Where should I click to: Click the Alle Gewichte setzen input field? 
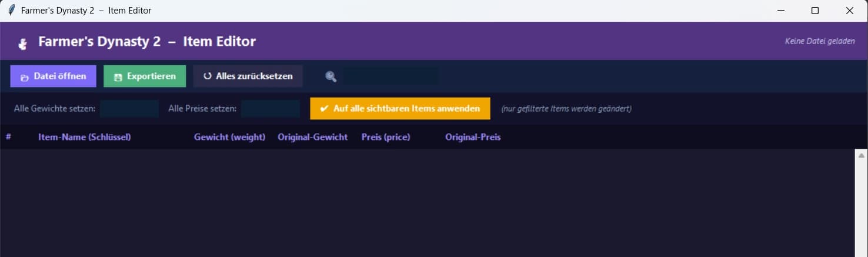tap(129, 109)
